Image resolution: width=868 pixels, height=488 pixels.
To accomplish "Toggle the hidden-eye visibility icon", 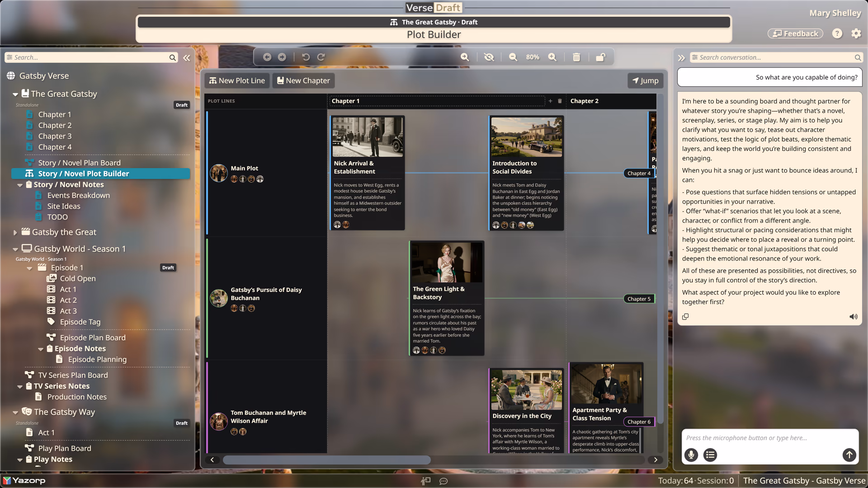I will click(x=489, y=57).
